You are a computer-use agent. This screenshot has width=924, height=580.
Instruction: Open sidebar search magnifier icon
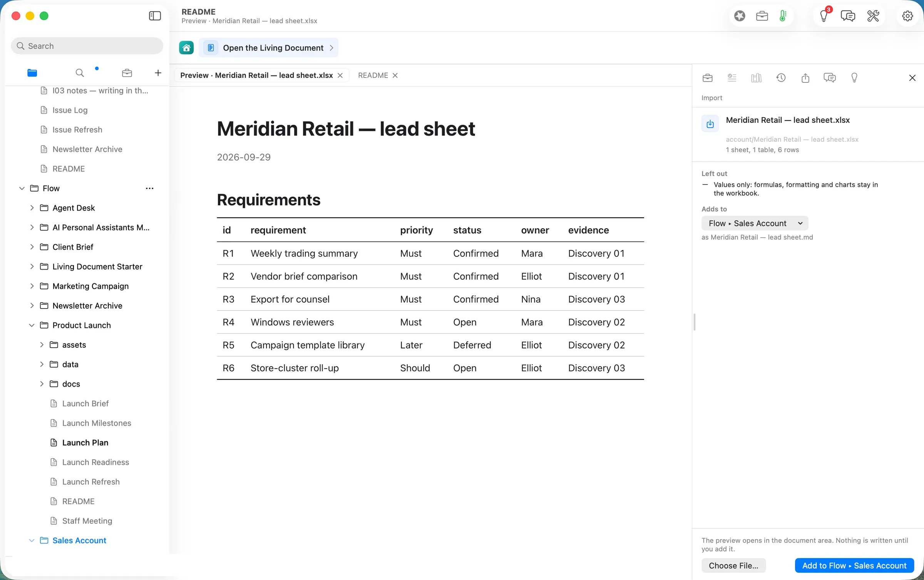tap(80, 73)
